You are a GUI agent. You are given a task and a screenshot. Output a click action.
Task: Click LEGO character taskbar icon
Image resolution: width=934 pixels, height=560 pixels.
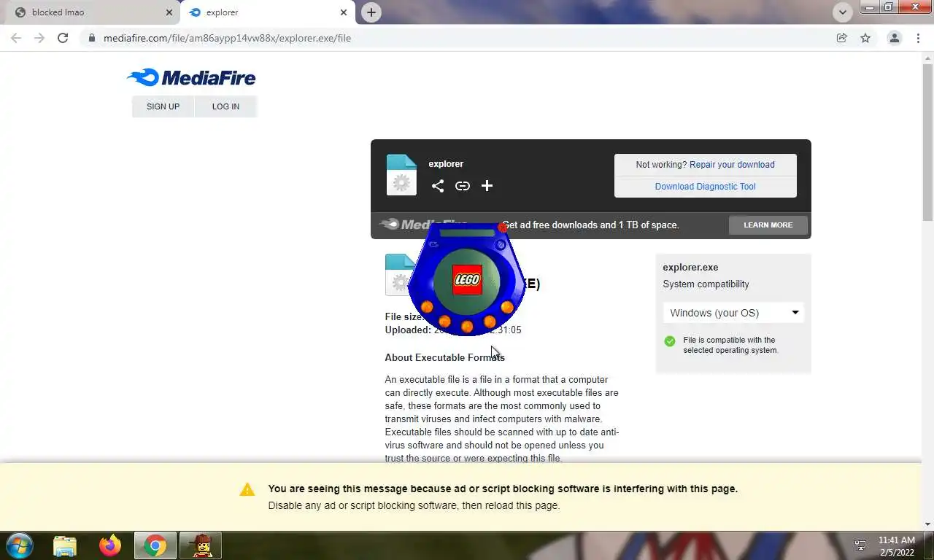pos(201,545)
